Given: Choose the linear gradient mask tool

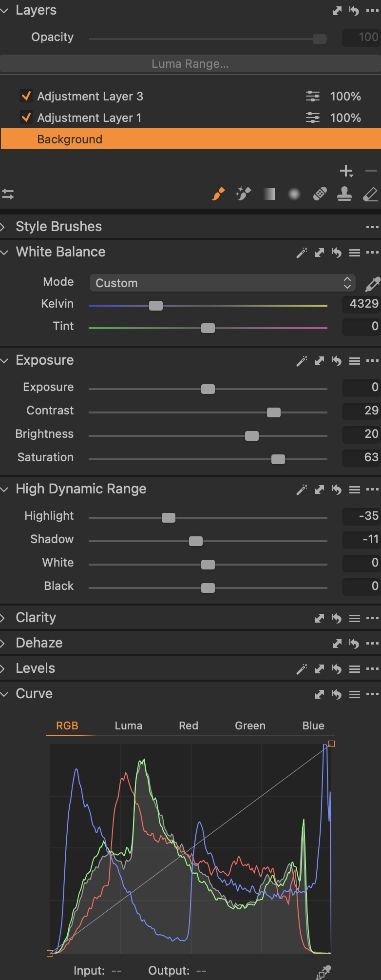Looking at the screenshot, I should [x=269, y=195].
